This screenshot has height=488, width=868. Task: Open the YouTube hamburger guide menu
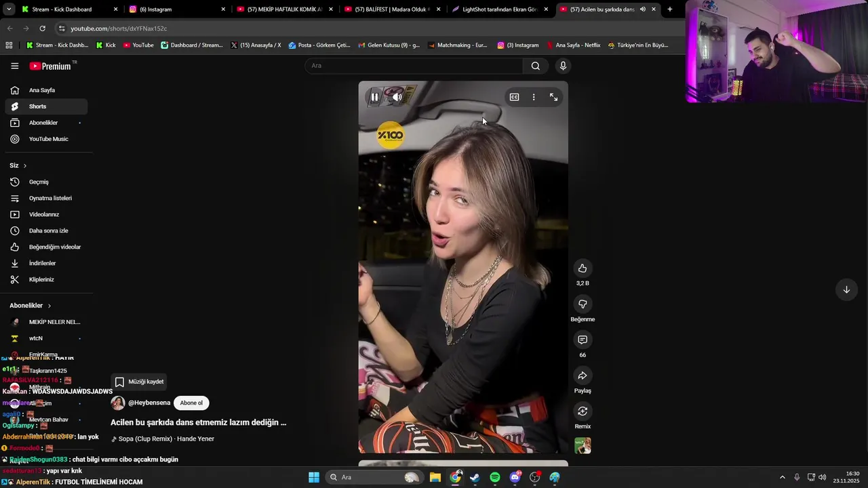(14, 66)
